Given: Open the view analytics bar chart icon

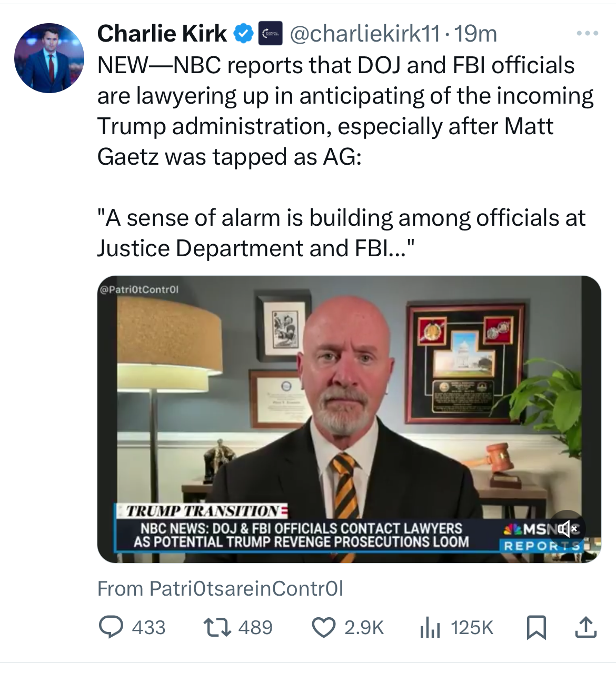Looking at the screenshot, I should coord(430,627).
